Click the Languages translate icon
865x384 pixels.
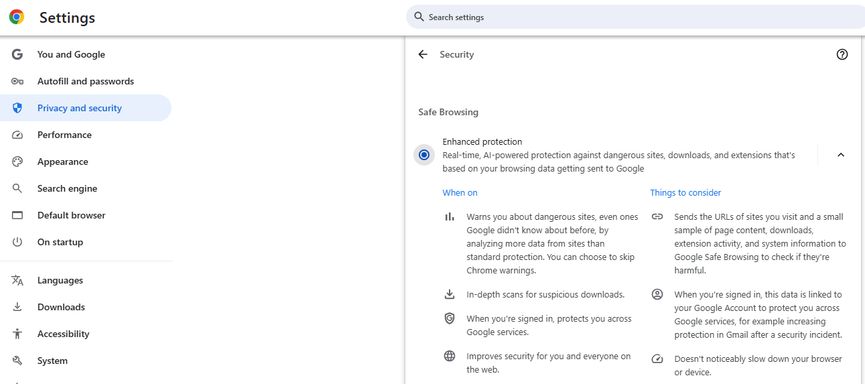[17, 280]
